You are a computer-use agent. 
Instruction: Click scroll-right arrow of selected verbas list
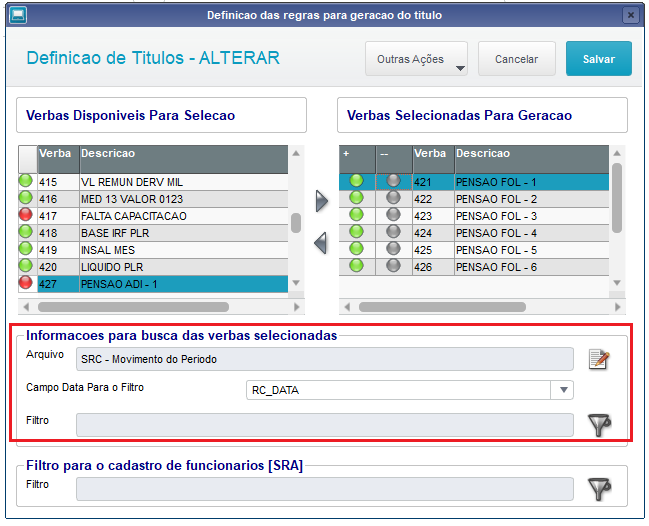(x=618, y=307)
